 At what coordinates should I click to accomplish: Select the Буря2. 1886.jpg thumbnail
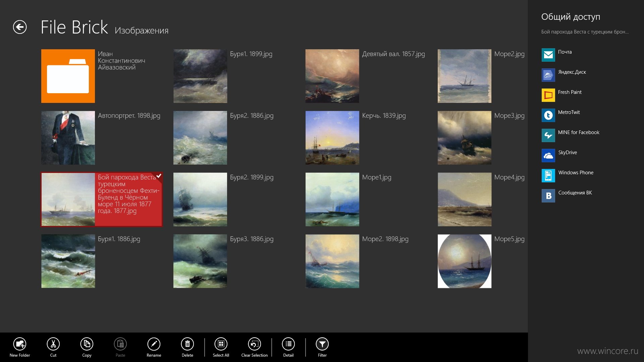point(200,138)
